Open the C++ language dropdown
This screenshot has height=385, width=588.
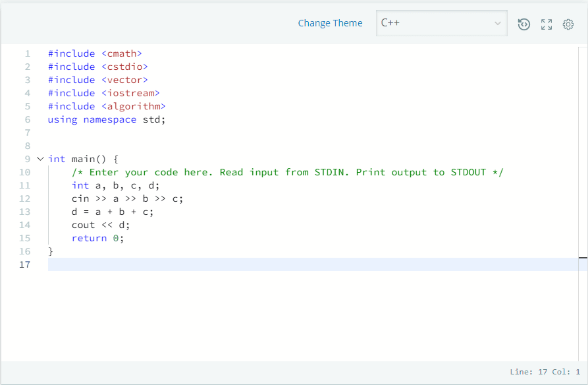click(x=441, y=24)
